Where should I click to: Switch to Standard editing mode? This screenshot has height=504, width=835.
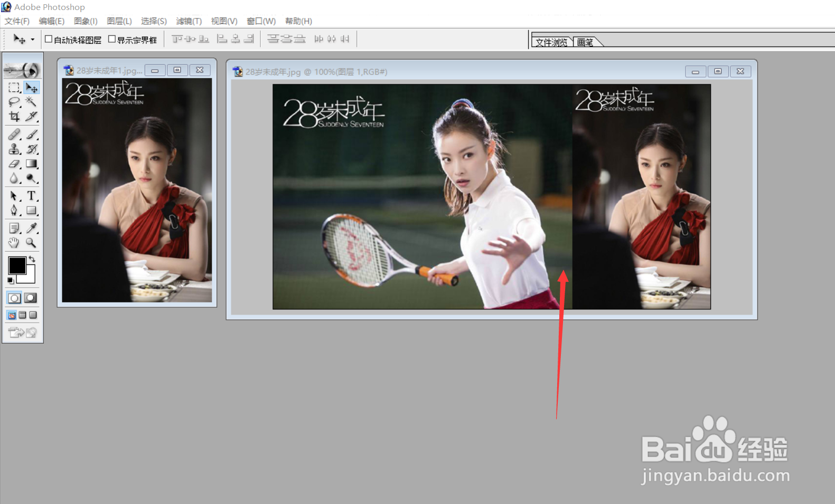(x=15, y=298)
